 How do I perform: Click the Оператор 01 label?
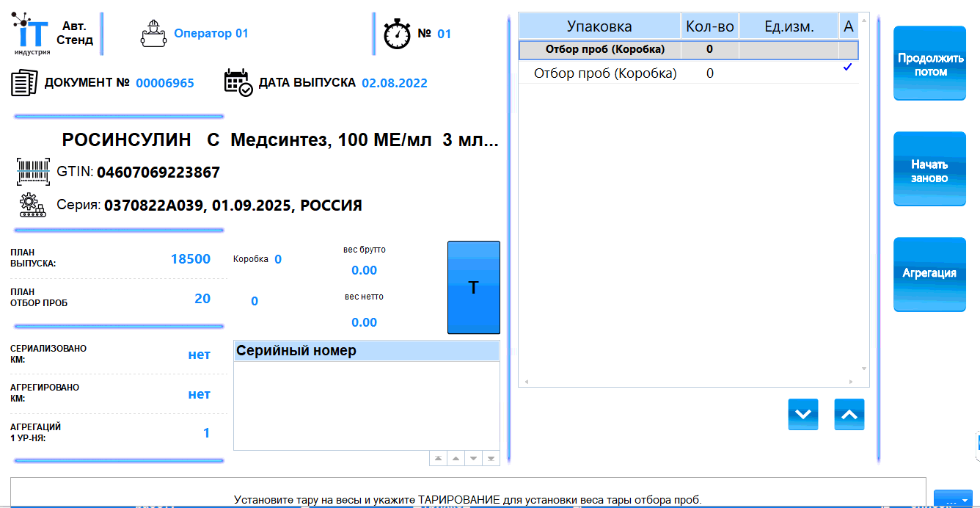click(x=211, y=34)
